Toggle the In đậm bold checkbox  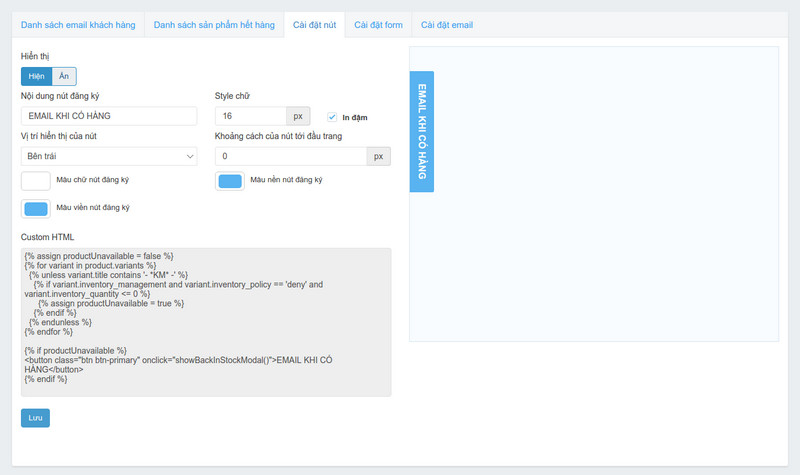(x=332, y=117)
